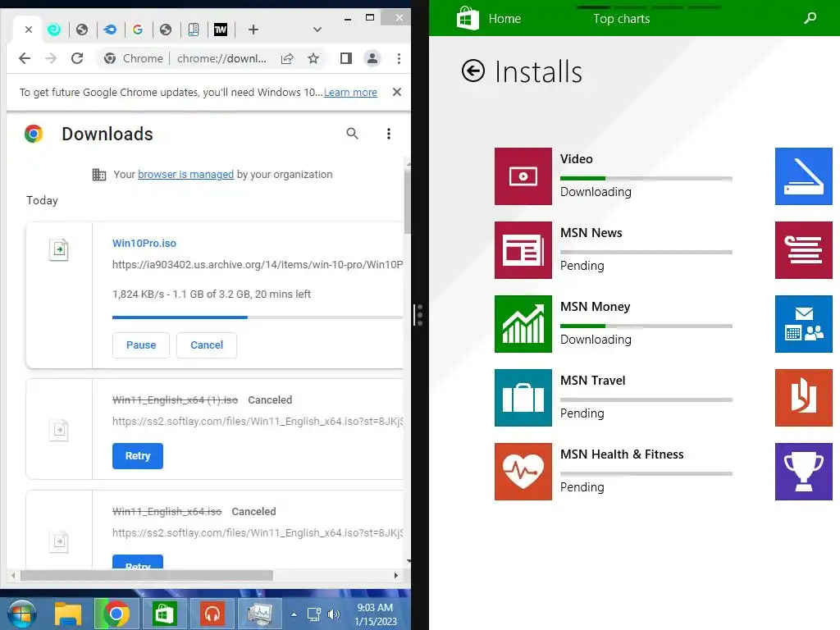Select the blue Scan app tile
The width and height of the screenshot is (840, 630).
804,176
